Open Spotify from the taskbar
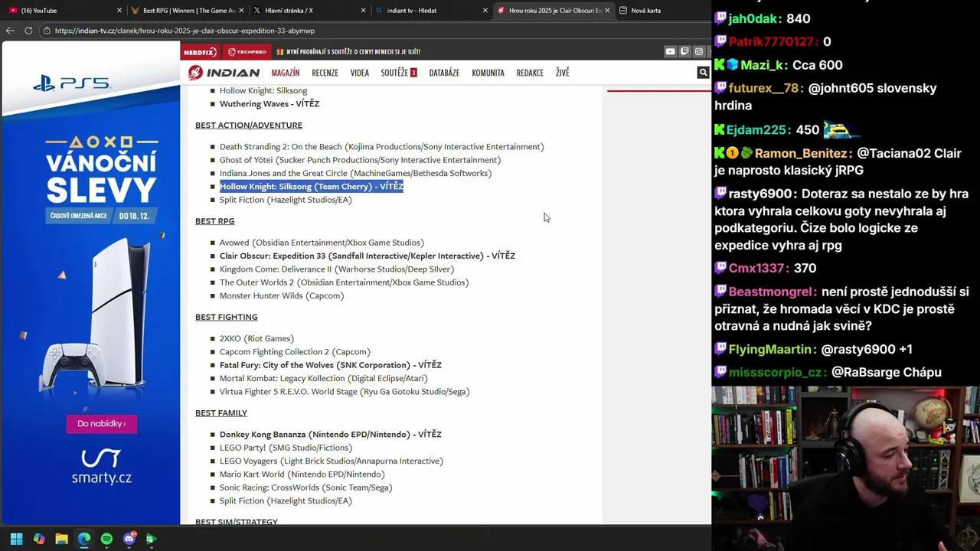Image resolution: width=980 pixels, height=551 pixels. point(106,539)
